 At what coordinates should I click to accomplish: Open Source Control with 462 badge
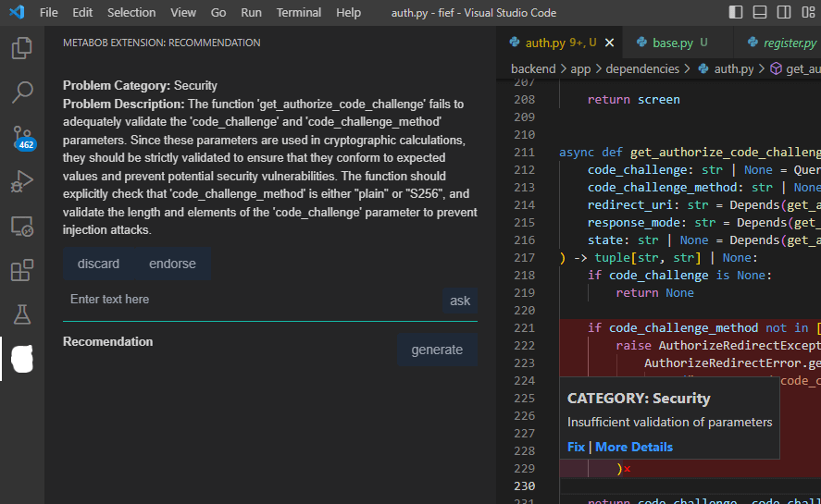[x=22, y=137]
